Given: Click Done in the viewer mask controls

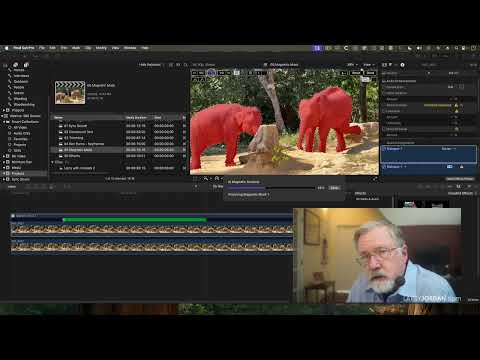Looking at the screenshot, I should (x=370, y=73).
